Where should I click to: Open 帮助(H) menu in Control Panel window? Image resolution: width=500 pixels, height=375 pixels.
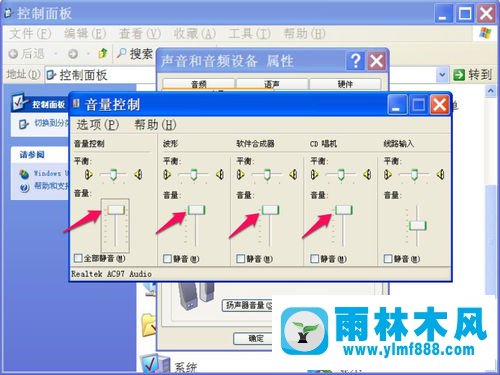click(304, 33)
